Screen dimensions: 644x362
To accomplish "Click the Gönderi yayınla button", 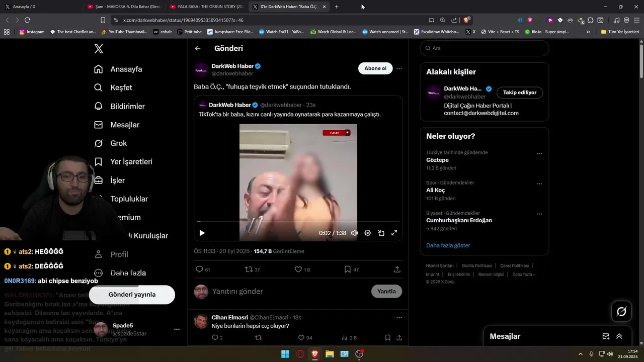I will tap(132, 295).
